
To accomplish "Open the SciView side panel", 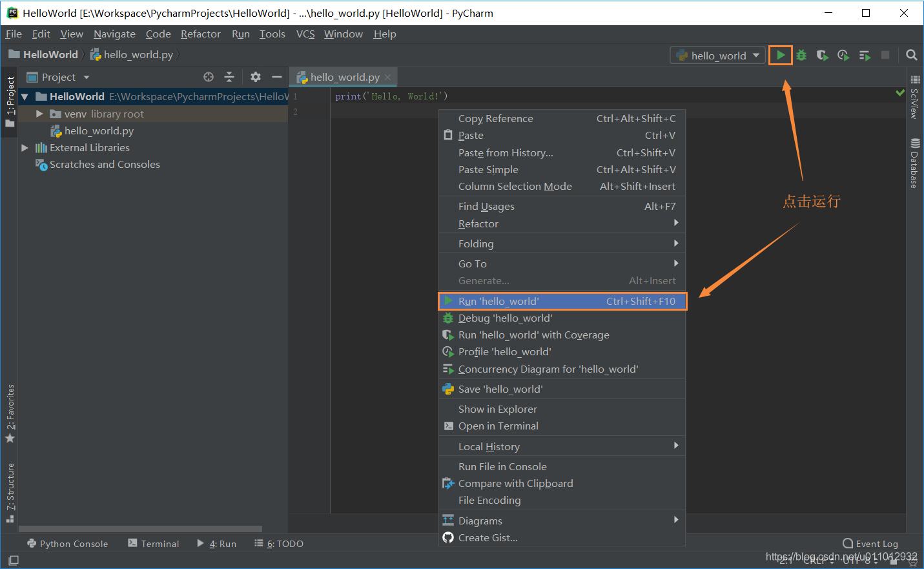I will [x=914, y=97].
